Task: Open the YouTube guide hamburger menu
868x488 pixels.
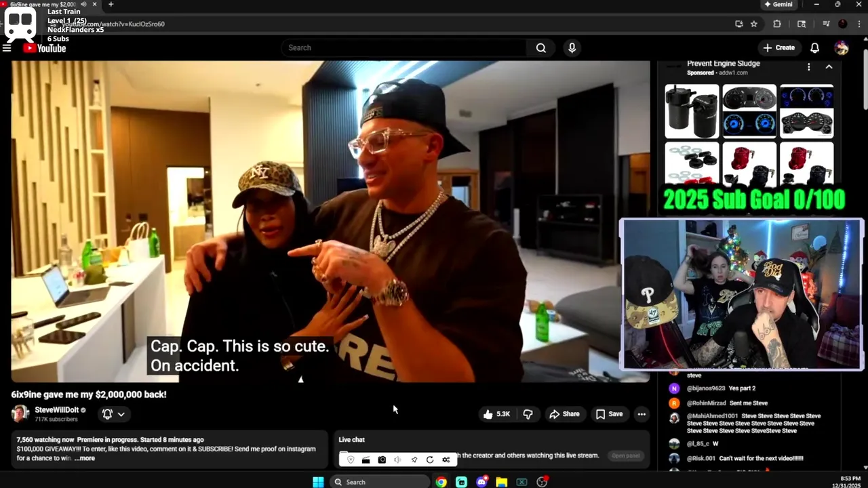Action: [7, 48]
